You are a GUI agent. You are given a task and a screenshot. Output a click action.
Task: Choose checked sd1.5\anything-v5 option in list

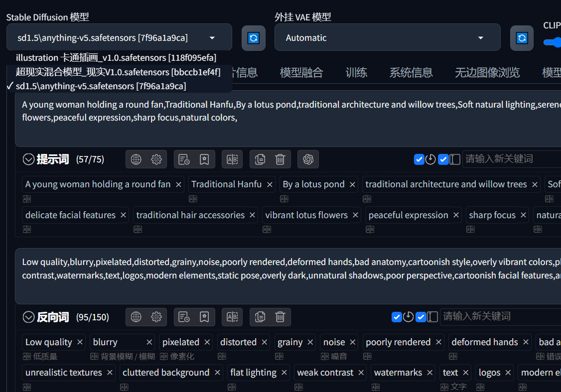[119, 86]
